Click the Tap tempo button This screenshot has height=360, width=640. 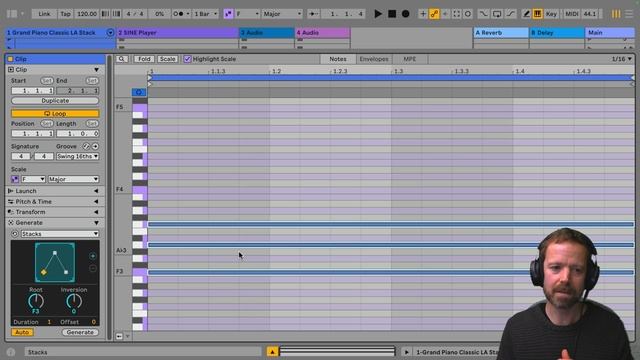65,14
